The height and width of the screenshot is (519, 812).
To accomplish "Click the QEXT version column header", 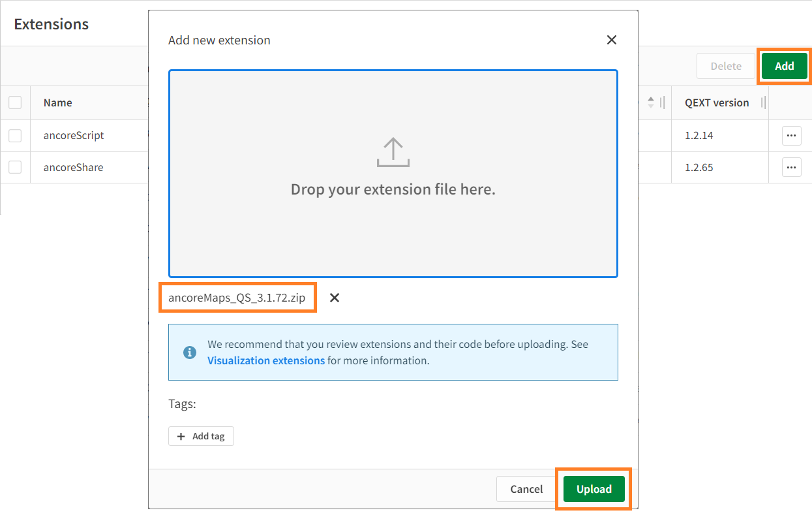I will coord(717,102).
